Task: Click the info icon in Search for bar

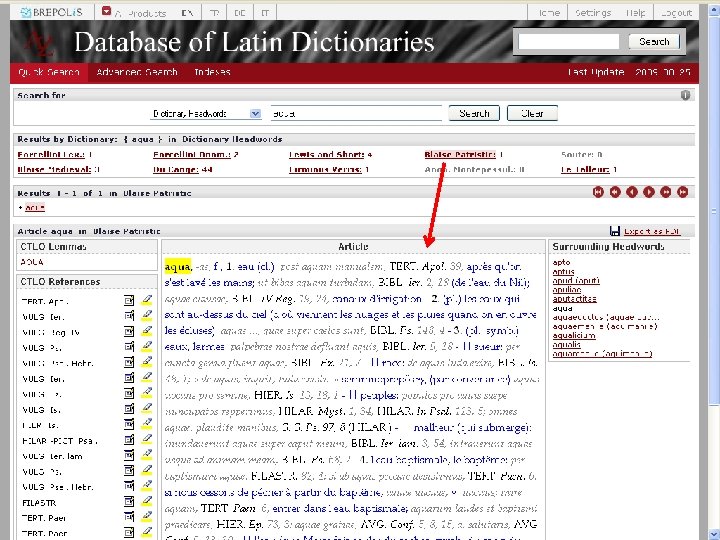Action: 685,95
